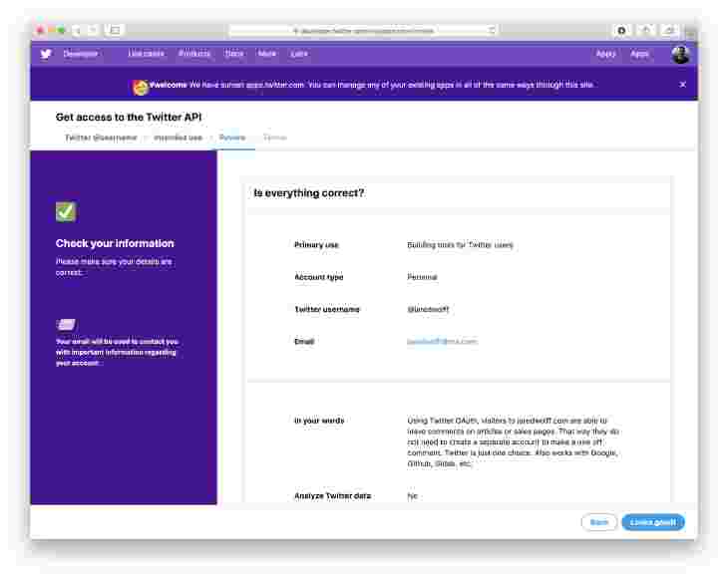Viewport: 728px width, 579px height.
Task: Go to the Intended use step
Action: click(x=178, y=138)
